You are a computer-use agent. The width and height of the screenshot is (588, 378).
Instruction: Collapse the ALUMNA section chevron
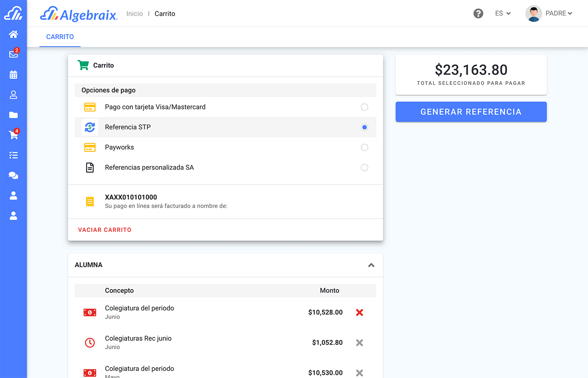pos(371,265)
